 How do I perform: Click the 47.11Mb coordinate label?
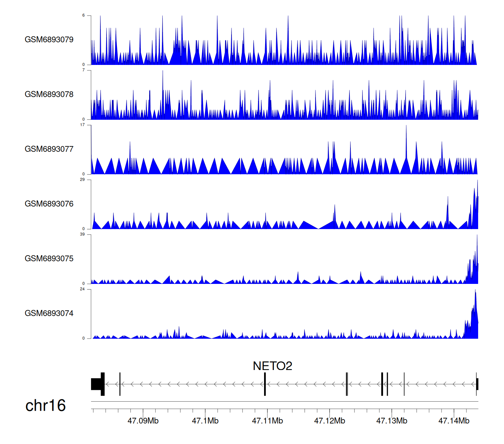267,421
